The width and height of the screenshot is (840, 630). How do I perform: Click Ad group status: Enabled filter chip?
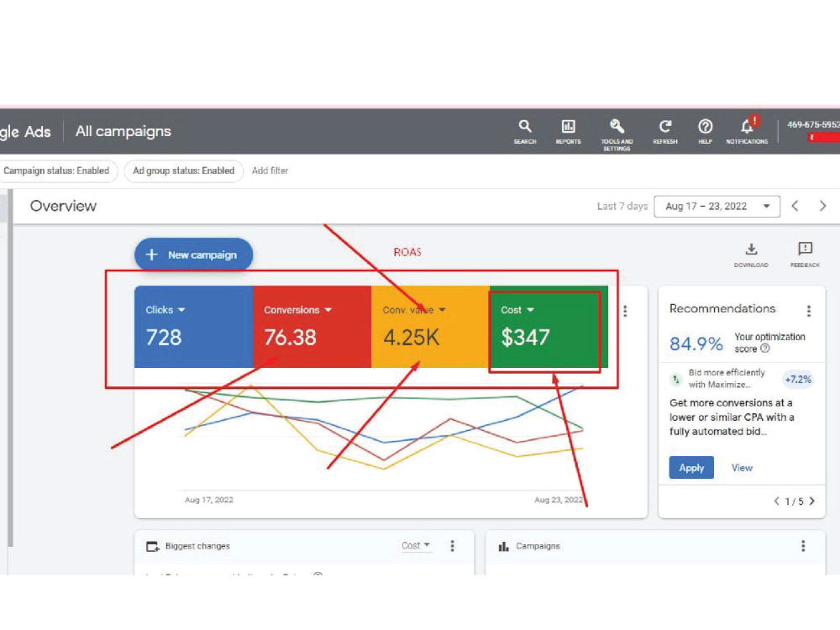[183, 171]
